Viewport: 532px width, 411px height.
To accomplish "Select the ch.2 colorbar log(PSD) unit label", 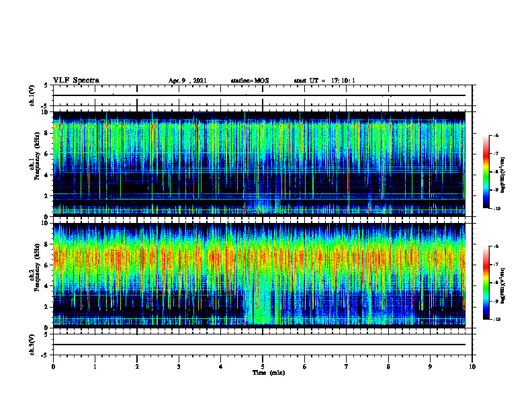I will point(503,285).
